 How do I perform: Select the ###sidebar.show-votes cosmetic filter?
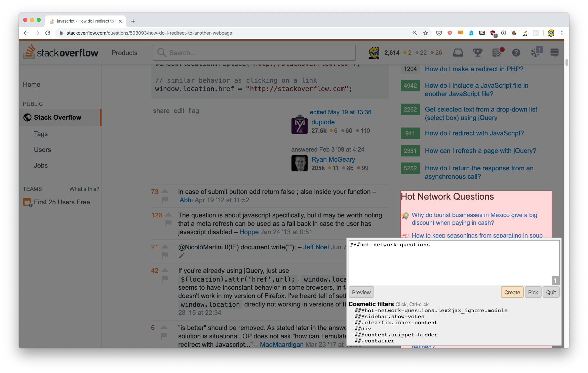(x=389, y=317)
